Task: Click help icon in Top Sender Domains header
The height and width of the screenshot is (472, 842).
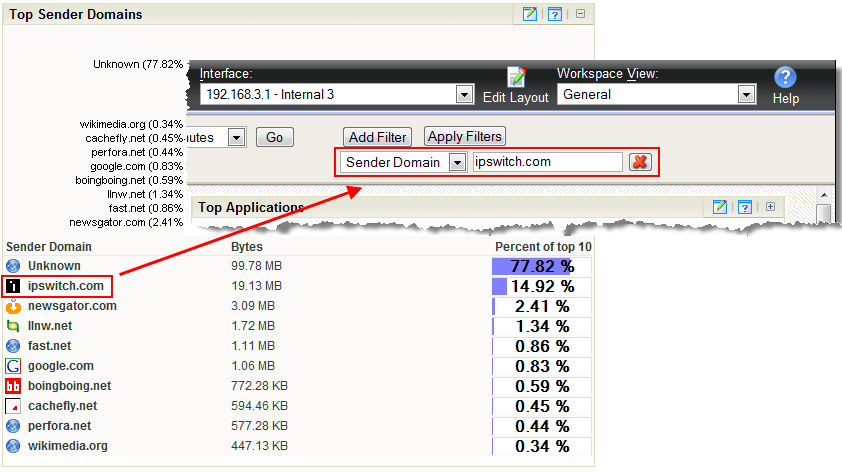Action: [555, 14]
